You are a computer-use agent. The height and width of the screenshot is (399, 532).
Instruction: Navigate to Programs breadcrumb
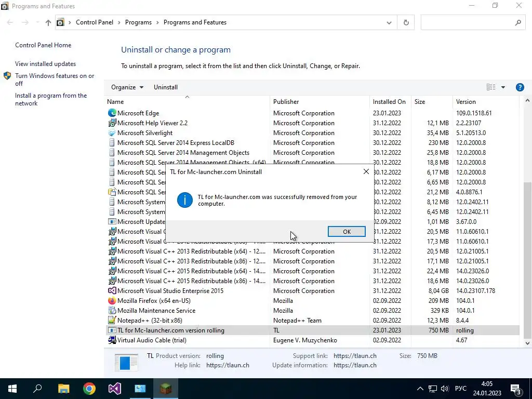click(x=138, y=22)
